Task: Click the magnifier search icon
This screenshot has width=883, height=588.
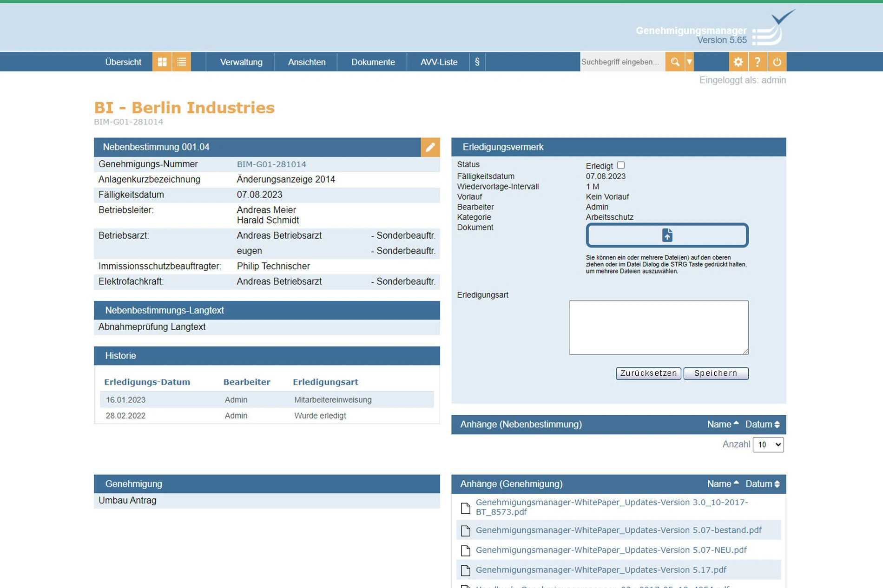Action: [x=675, y=62]
